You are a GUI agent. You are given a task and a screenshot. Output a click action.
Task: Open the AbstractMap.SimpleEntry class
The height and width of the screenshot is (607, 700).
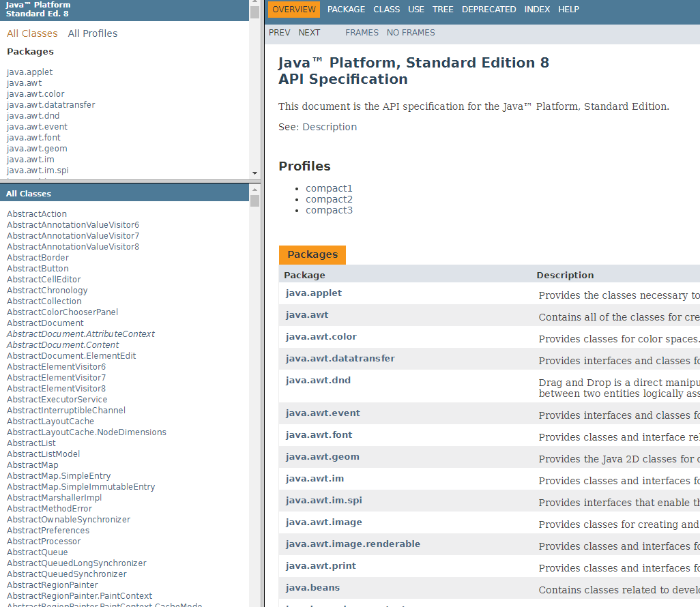(x=59, y=476)
